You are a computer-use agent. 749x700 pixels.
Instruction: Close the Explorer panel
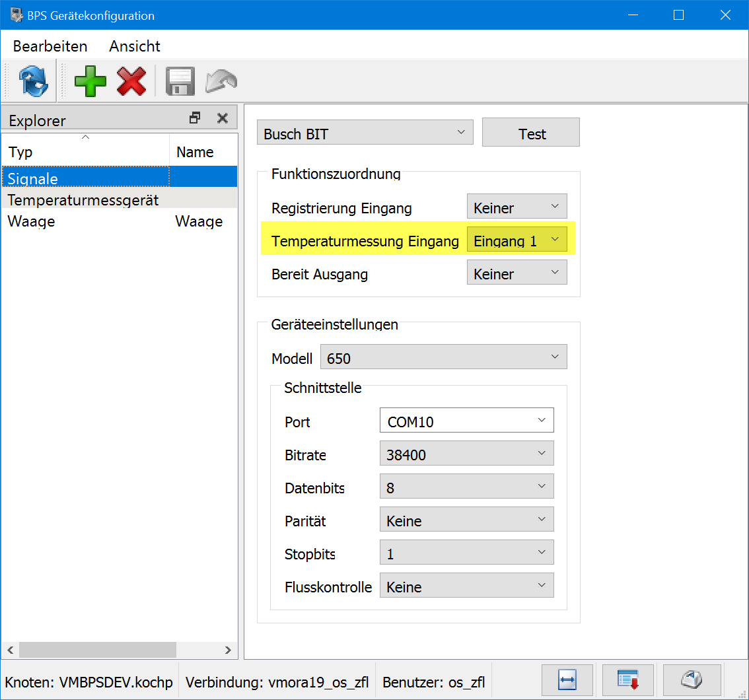223,118
